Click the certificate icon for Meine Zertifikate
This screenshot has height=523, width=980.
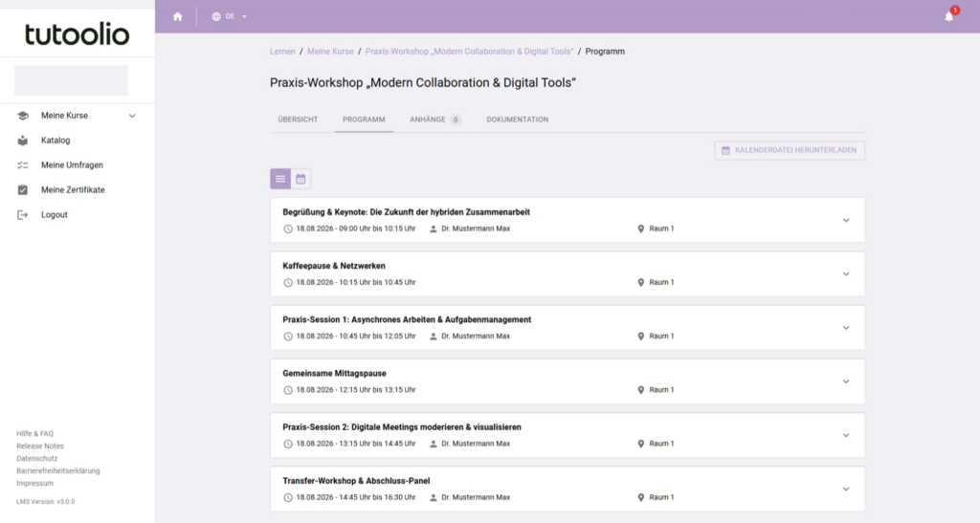pyautogui.click(x=23, y=189)
